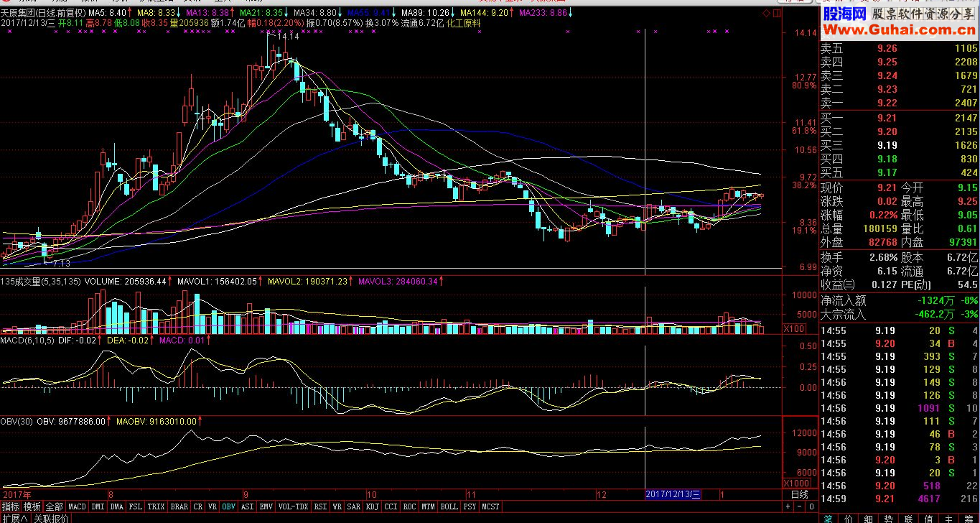Switch to the BOLL indicator
980x523 pixels.
click(449, 506)
